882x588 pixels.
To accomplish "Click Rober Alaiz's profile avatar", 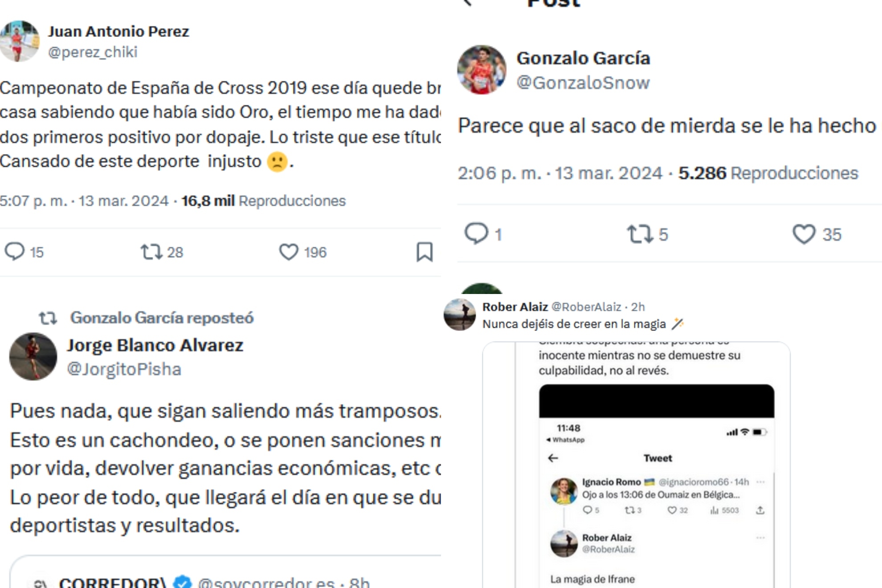I will click(460, 314).
